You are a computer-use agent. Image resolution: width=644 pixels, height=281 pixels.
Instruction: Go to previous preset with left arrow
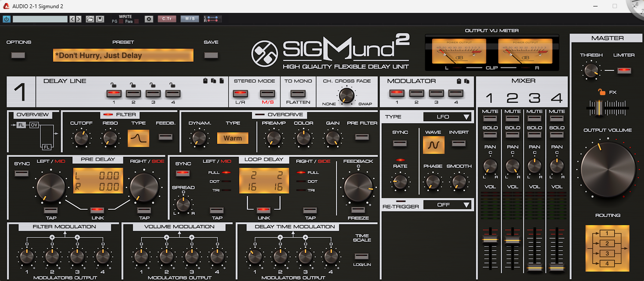point(72,19)
